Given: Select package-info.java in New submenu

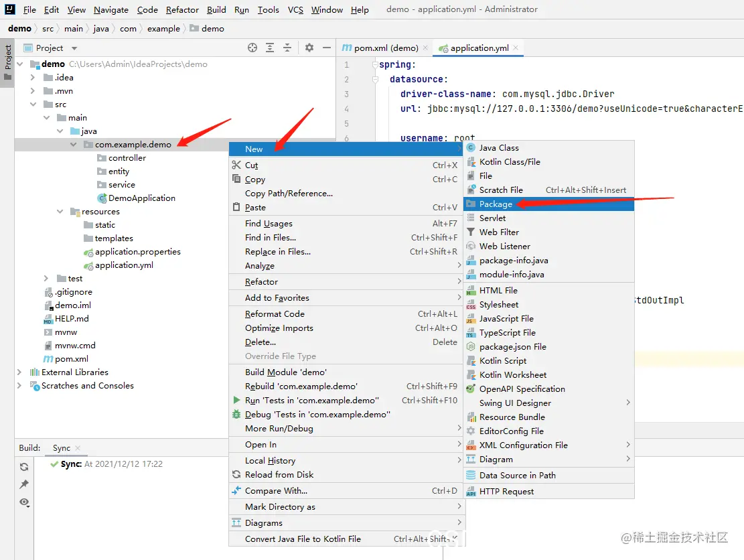Looking at the screenshot, I should pyautogui.click(x=548, y=260).
